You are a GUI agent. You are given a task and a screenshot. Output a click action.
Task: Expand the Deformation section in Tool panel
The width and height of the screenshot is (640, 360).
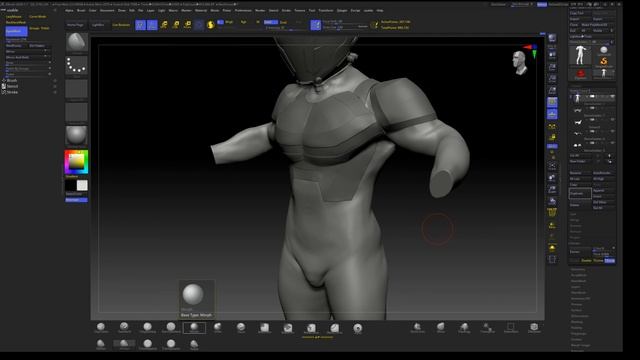click(580, 316)
